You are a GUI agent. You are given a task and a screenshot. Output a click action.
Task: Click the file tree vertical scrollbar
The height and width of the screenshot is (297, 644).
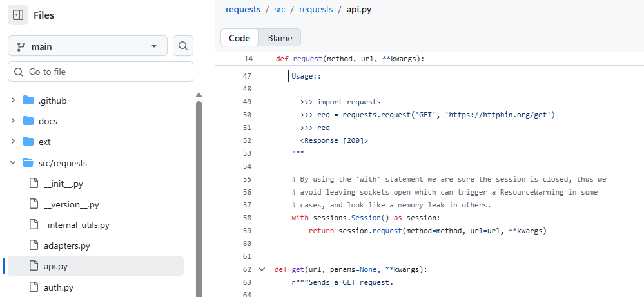click(199, 193)
